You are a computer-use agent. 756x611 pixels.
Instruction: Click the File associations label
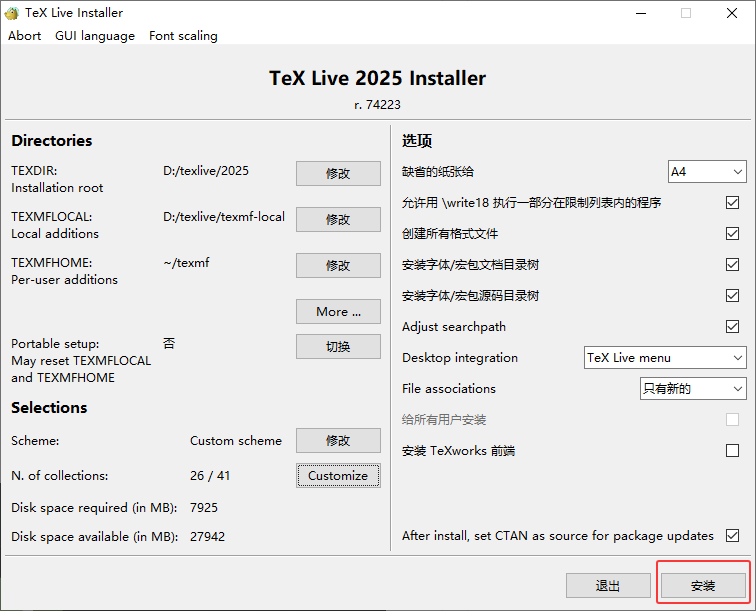[x=449, y=389]
